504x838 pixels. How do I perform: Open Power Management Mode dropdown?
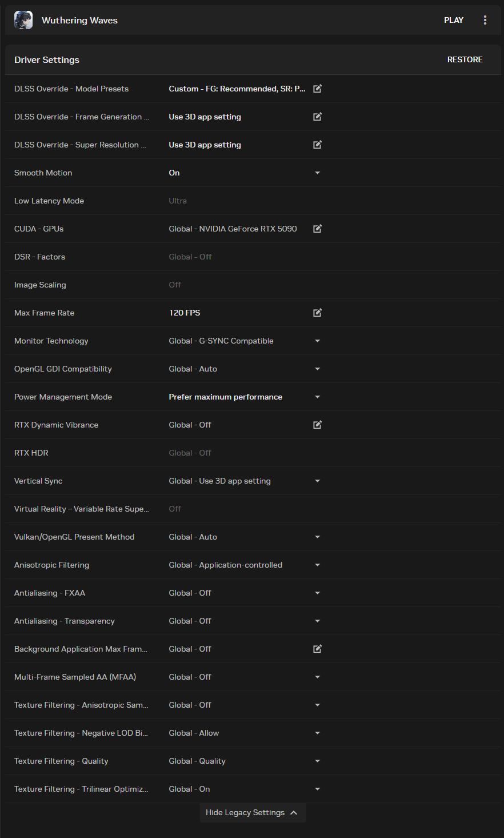pyautogui.click(x=318, y=397)
